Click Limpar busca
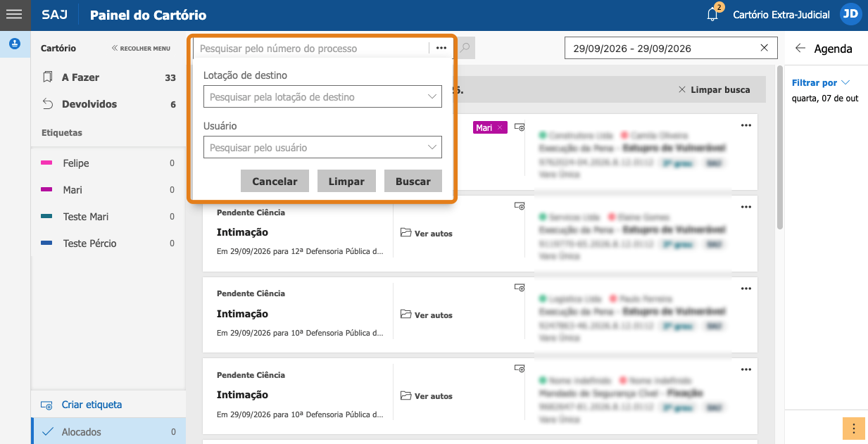 [714, 90]
